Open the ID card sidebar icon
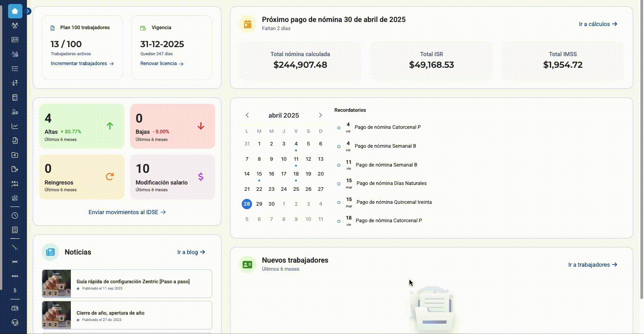Screen dimensions: 644x334 [x=15, y=40]
